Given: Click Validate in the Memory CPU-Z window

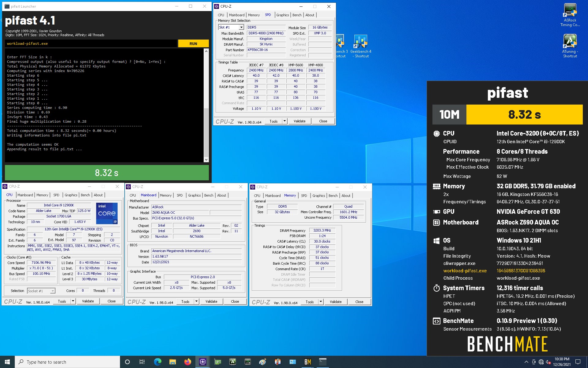Looking at the screenshot, I should click(336, 302).
